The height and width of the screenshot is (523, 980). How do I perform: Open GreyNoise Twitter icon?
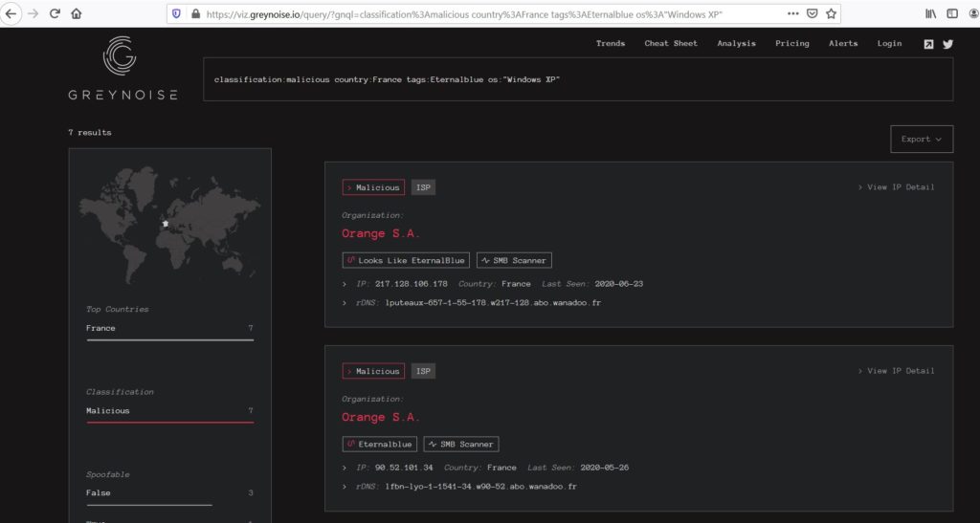pyautogui.click(x=947, y=44)
